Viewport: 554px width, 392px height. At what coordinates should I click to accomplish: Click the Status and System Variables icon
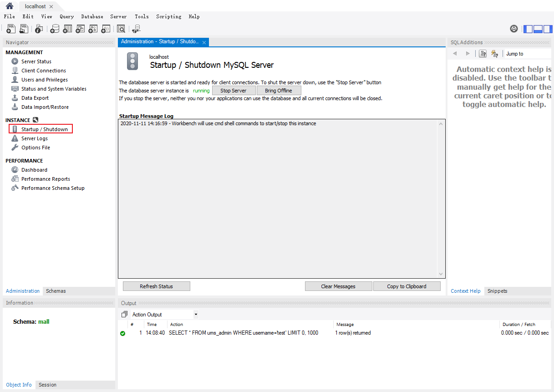[15, 89]
